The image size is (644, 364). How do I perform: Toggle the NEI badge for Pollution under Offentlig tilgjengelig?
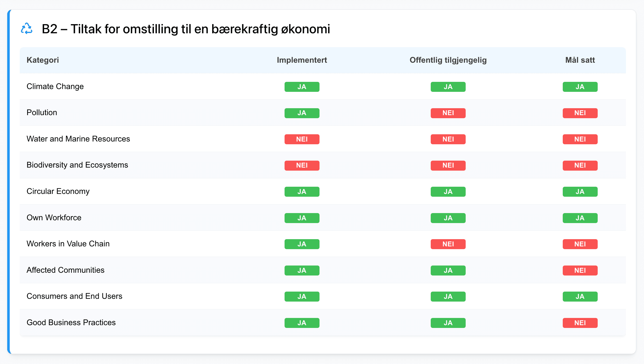(x=448, y=113)
